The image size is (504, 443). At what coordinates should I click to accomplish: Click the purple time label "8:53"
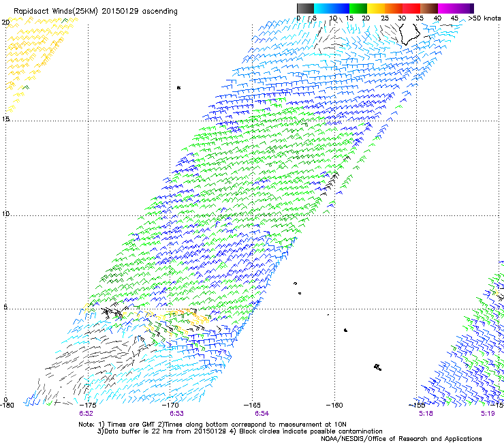177,414
